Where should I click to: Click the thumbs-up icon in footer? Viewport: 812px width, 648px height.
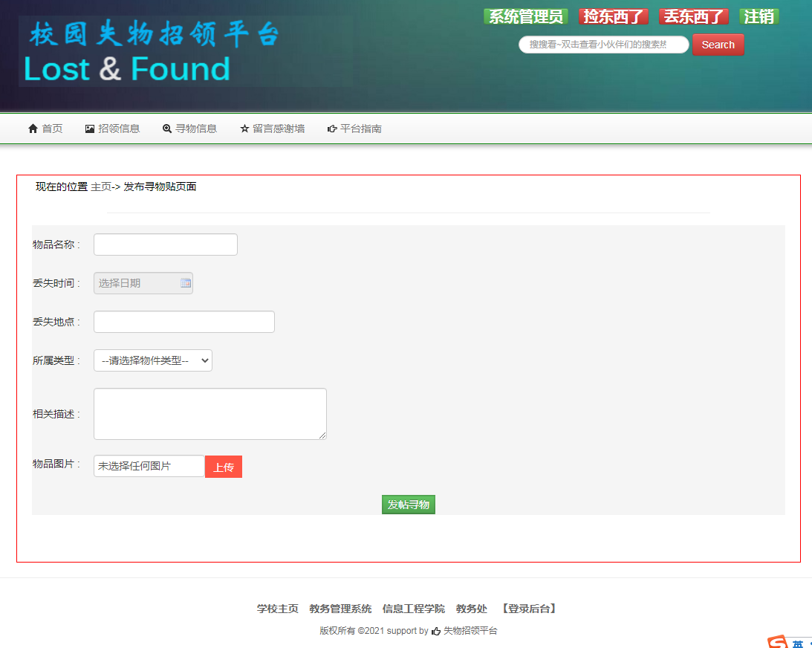pos(436,631)
